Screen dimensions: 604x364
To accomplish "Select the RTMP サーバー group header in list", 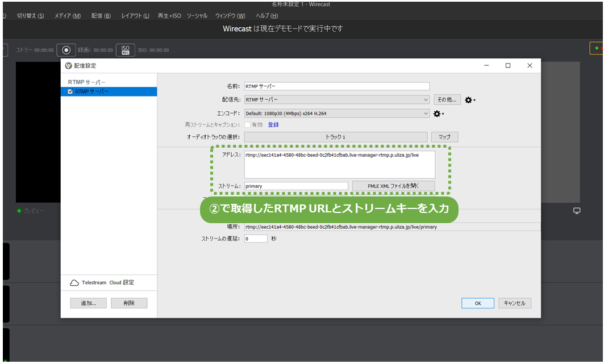I will [87, 82].
